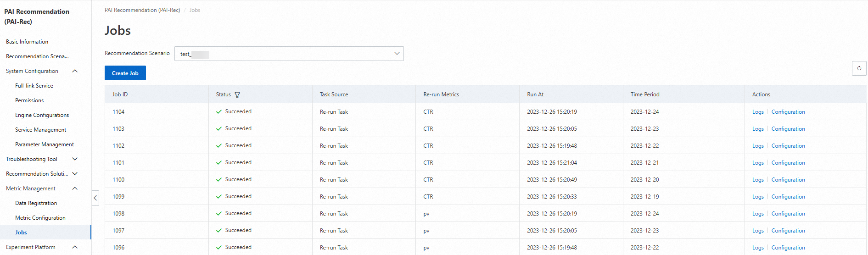Collapse the Metric Management section

pos(75,188)
